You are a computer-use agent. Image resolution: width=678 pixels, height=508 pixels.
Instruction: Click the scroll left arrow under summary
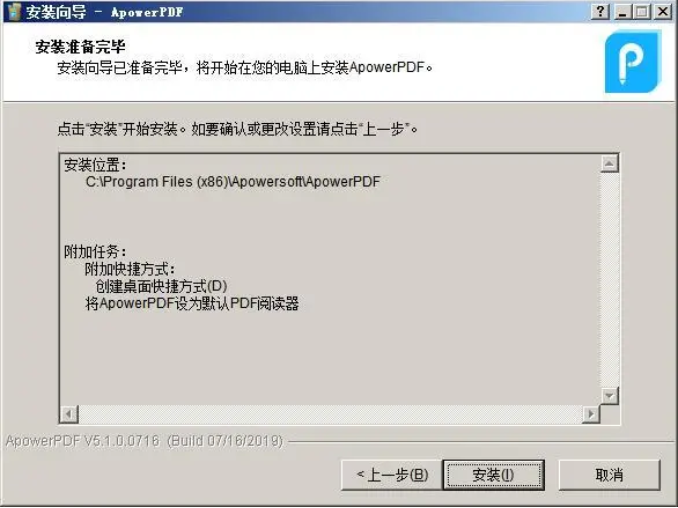69,414
